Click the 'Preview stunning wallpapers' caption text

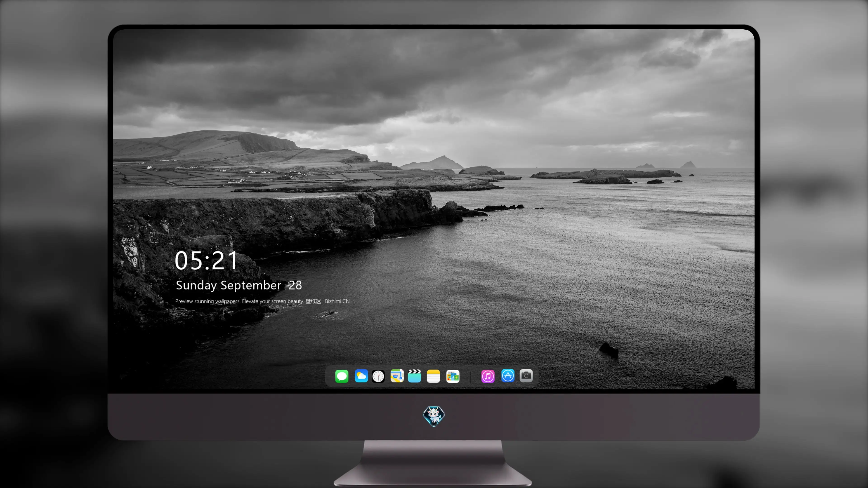coord(262,301)
